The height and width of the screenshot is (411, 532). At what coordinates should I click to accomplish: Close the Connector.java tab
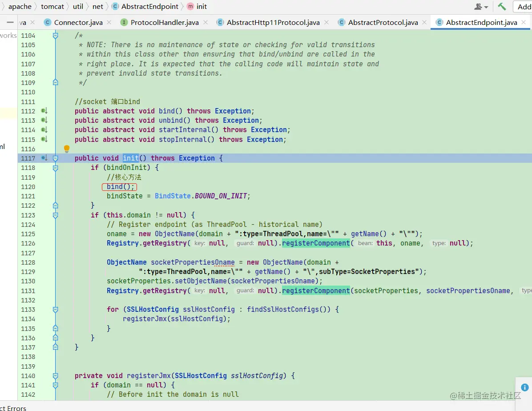click(x=109, y=22)
